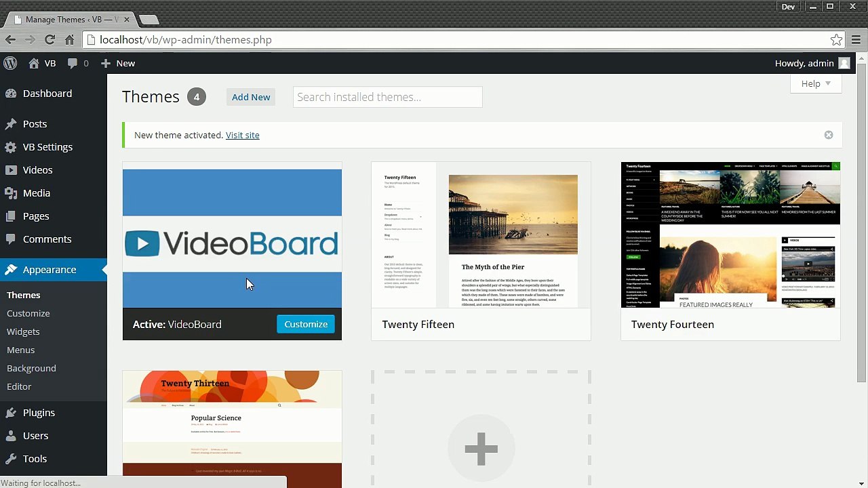Open the Background submenu item
Image resolution: width=868 pixels, height=488 pixels.
click(x=31, y=368)
